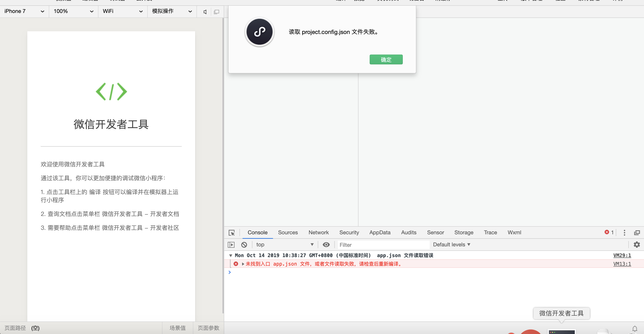
Task: Clear console with the ban icon
Action: coord(244,245)
